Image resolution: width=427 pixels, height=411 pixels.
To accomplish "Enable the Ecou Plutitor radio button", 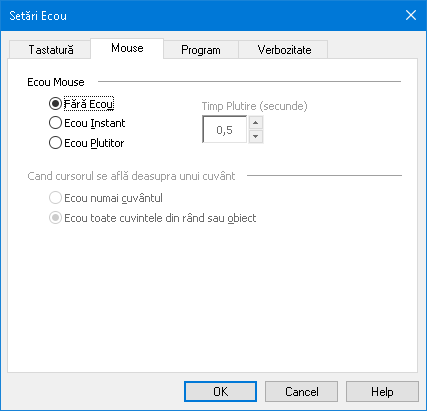I will (87, 143).
